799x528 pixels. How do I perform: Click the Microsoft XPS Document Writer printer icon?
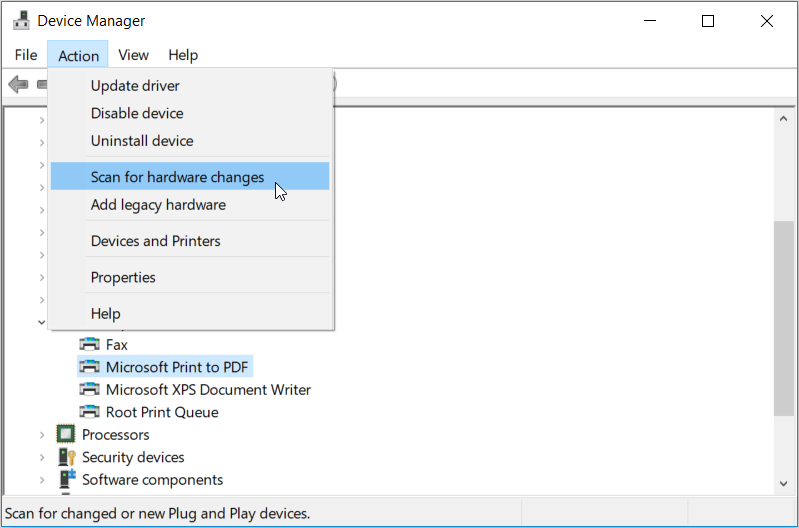click(90, 389)
